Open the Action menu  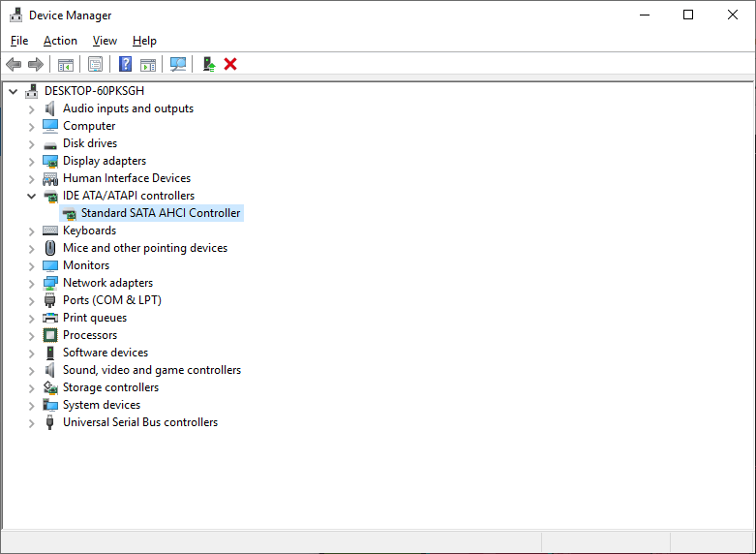60,41
